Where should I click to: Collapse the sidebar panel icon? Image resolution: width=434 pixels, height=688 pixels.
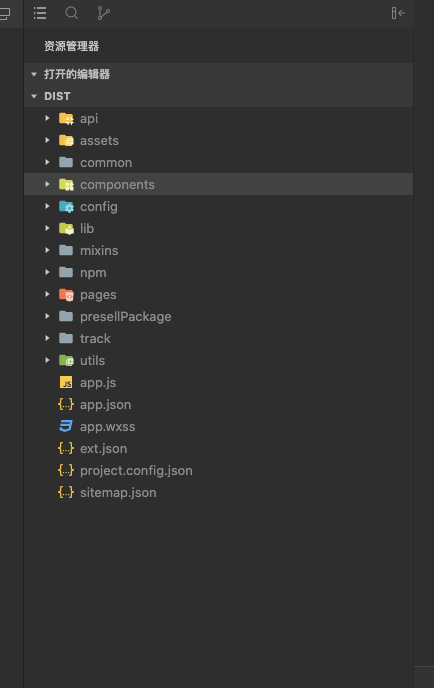398,13
